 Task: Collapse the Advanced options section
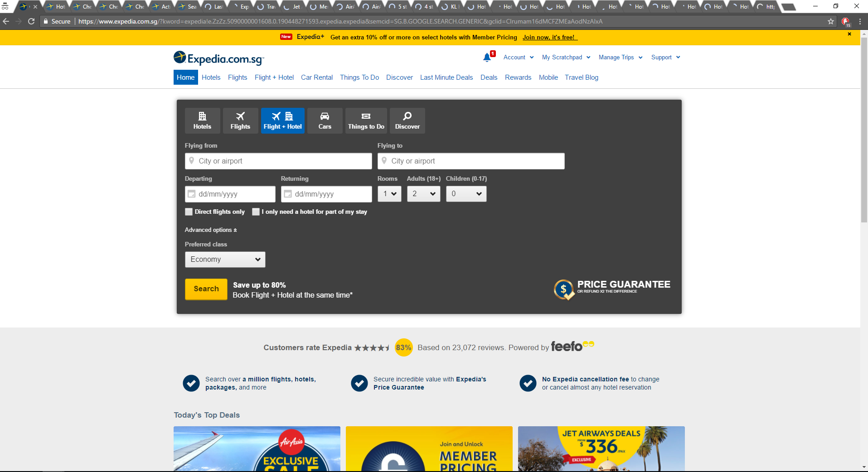[211, 230]
